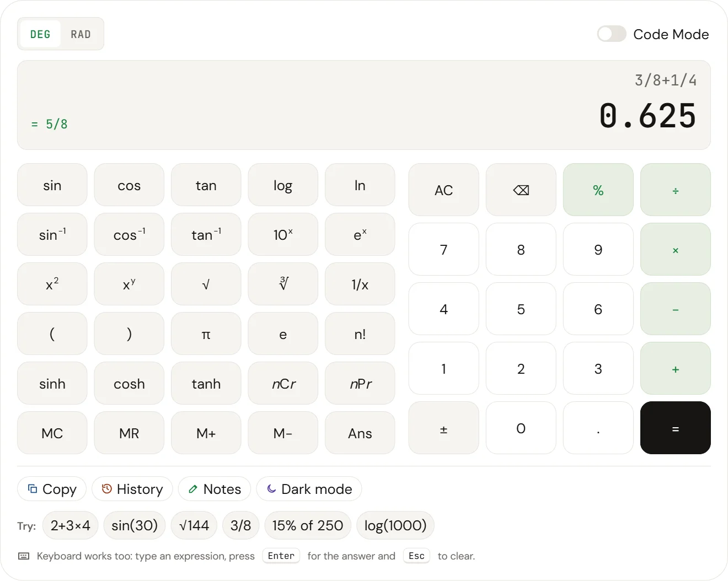Click the decimal point key

point(598,428)
